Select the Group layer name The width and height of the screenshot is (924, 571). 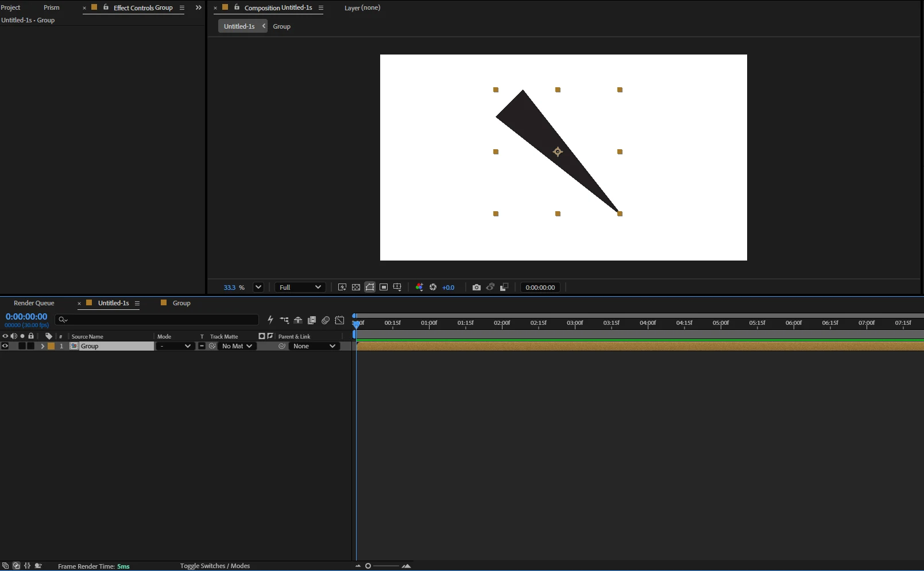[90, 346]
